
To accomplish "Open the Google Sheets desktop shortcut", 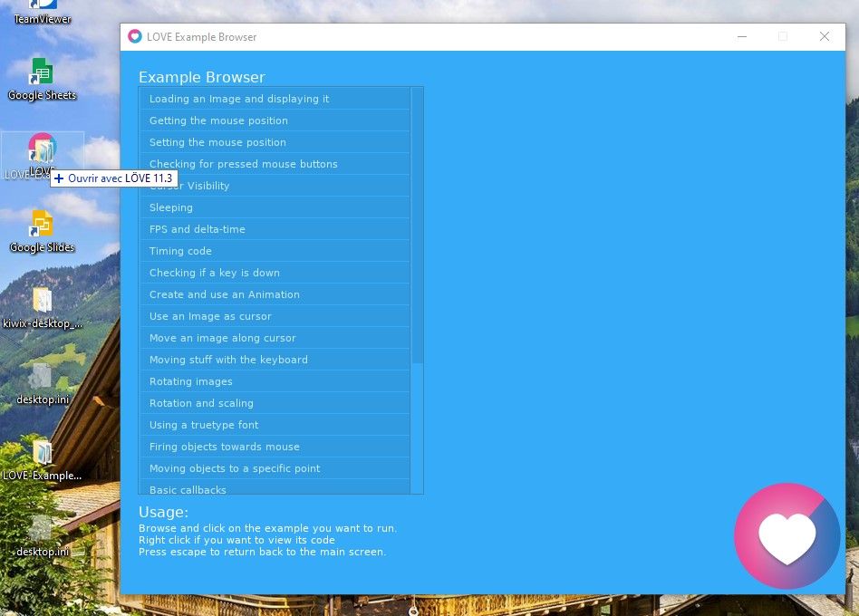I will (x=42, y=80).
